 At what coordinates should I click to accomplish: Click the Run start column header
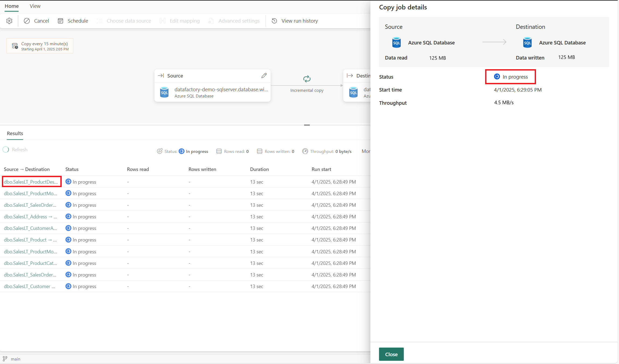tap(321, 169)
